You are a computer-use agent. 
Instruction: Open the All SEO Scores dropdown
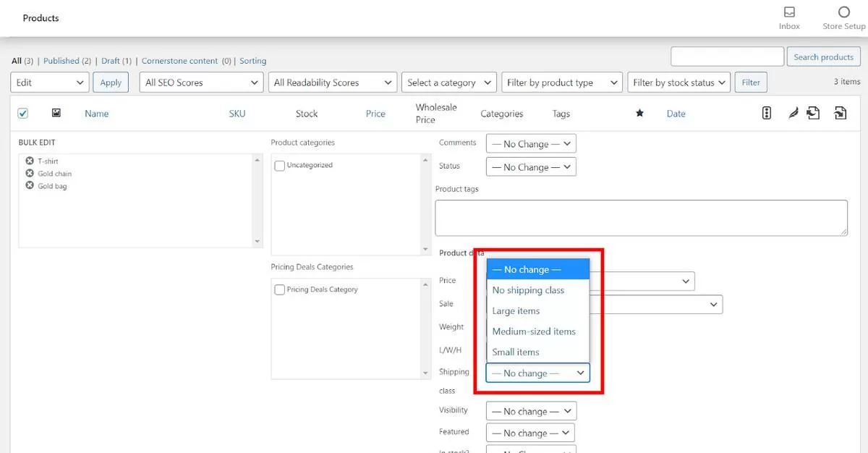pyautogui.click(x=201, y=82)
